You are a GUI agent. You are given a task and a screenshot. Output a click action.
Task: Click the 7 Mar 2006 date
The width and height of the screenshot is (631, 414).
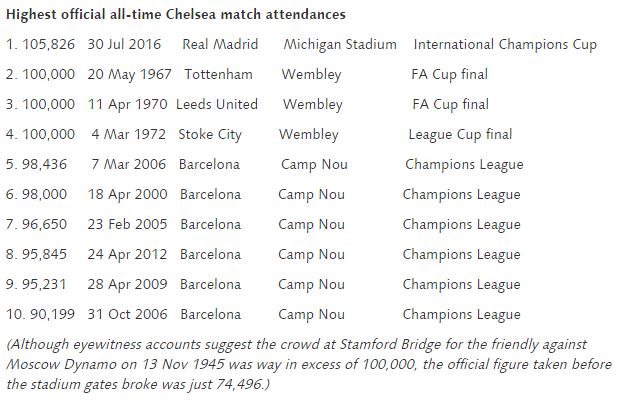tap(129, 164)
